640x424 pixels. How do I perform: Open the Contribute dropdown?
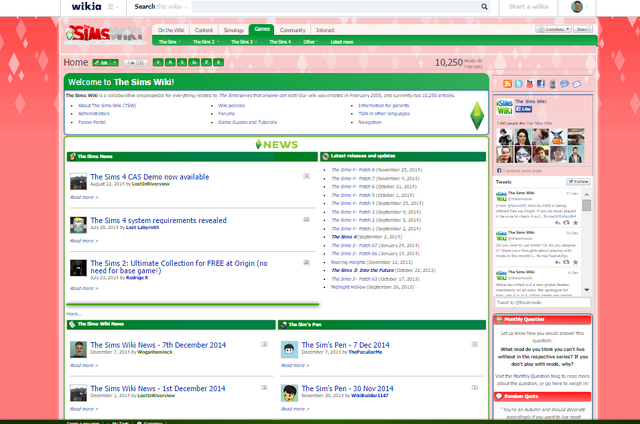[553, 29]
